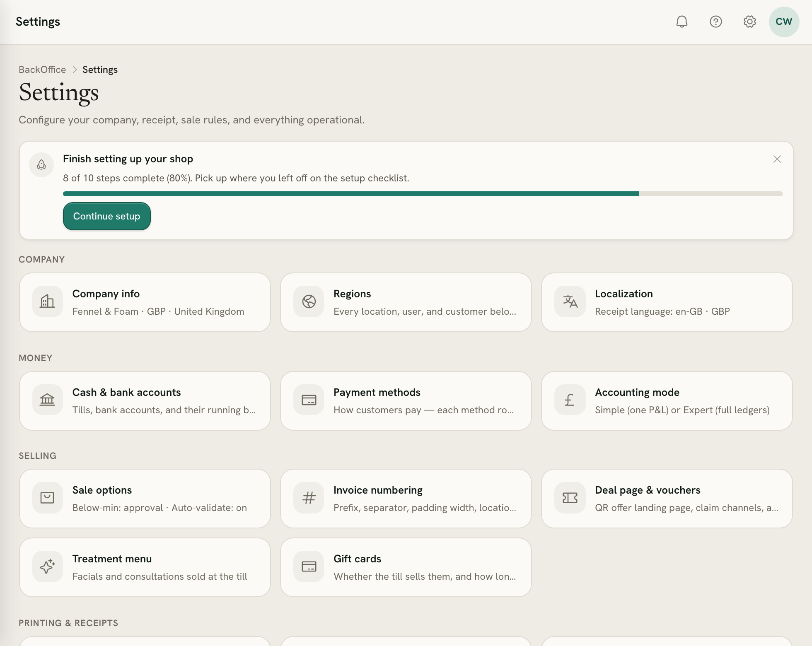
Task: Click the top-left Settings header title
Action: click(38, 22)
